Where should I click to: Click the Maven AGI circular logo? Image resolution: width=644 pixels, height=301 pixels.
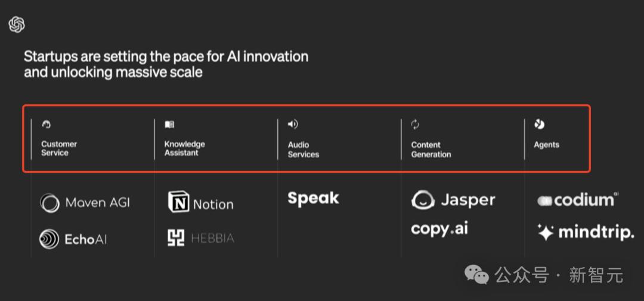[x=50, y=203]
